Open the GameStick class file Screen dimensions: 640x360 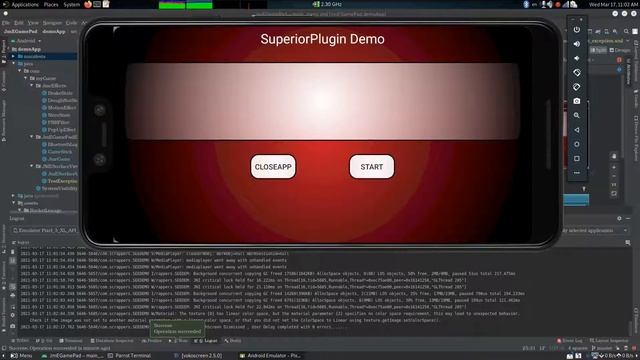tap(57, 152)
